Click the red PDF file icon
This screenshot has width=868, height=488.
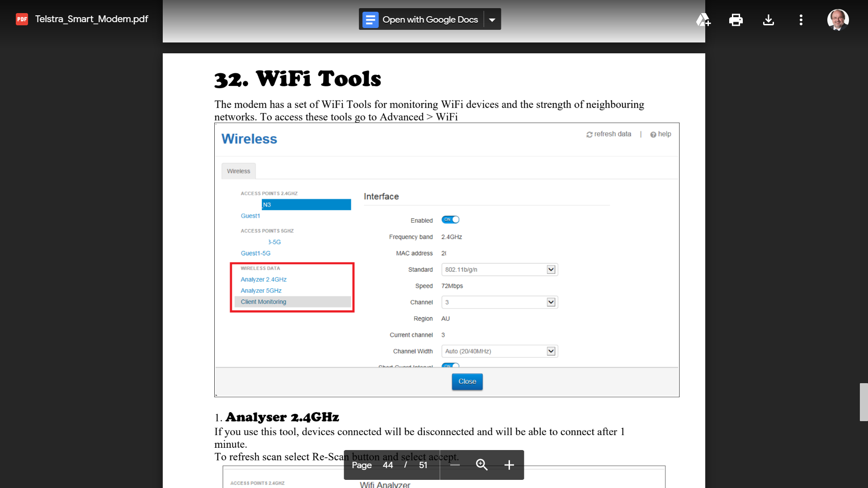pyautogui.click(x=22, y=19)
